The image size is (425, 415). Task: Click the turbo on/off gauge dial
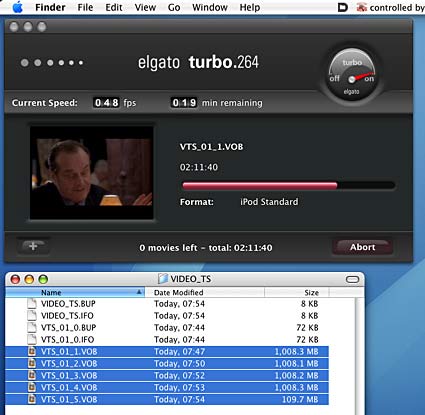[x=352, y=75]
